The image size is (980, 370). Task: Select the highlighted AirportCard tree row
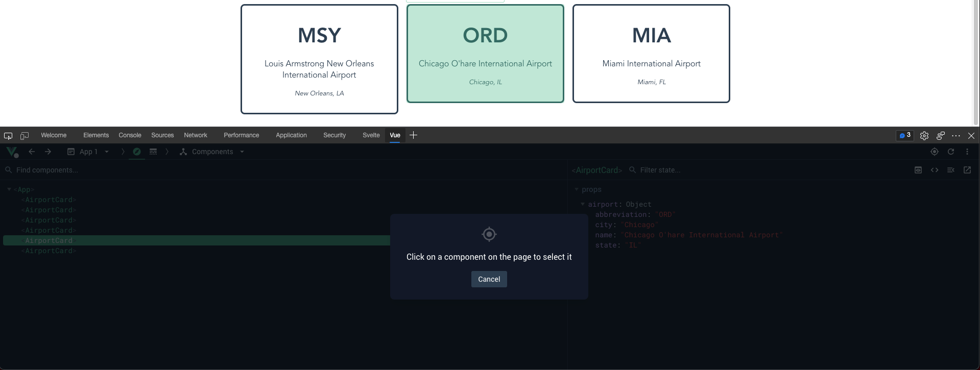point(197,240)
